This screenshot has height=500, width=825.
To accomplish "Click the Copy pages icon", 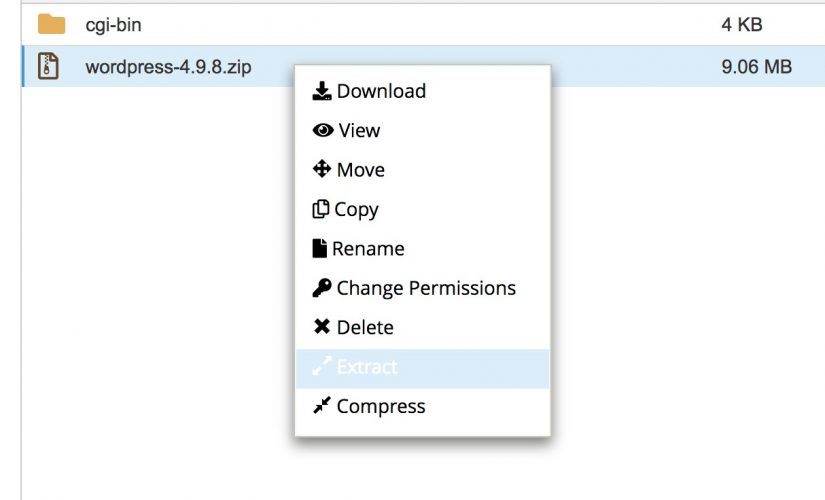I will point(320,209).
